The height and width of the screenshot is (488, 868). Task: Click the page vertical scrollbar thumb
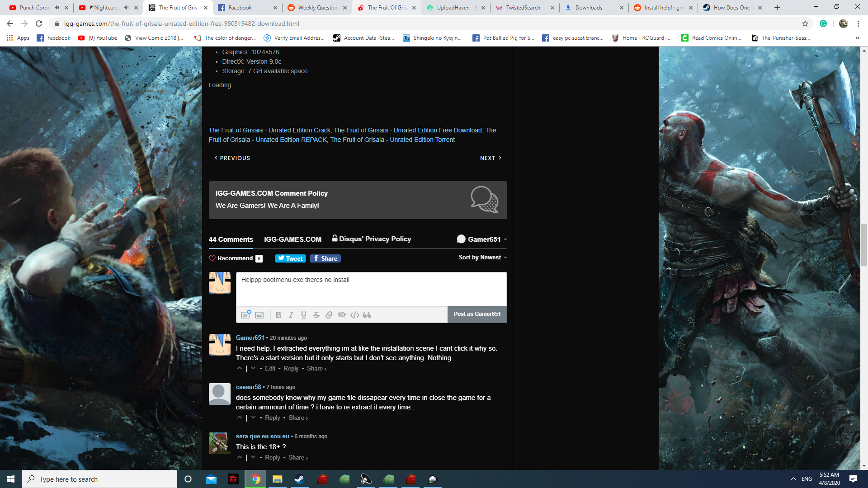(x=864, y=244)
